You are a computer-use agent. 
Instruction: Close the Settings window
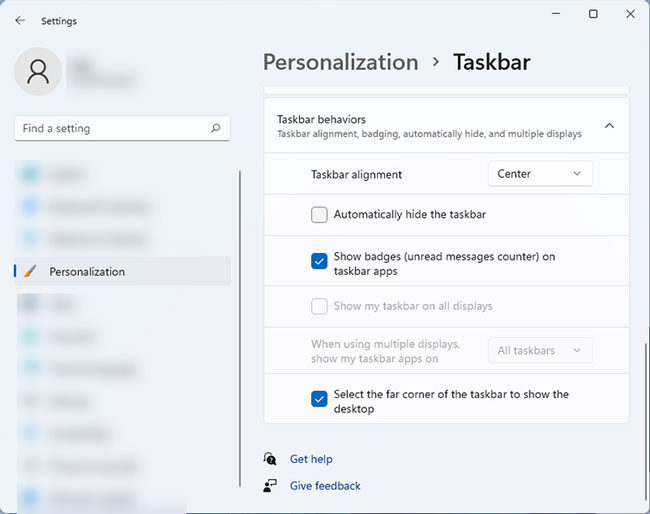[629, 14]
